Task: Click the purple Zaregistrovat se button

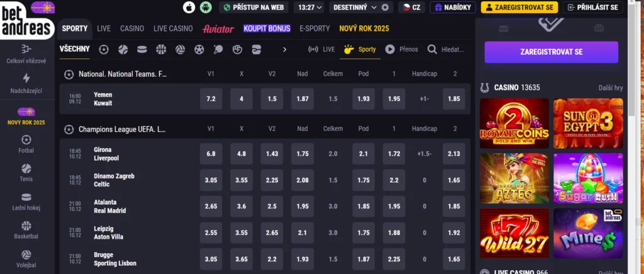Action: (x=551, y=52)
